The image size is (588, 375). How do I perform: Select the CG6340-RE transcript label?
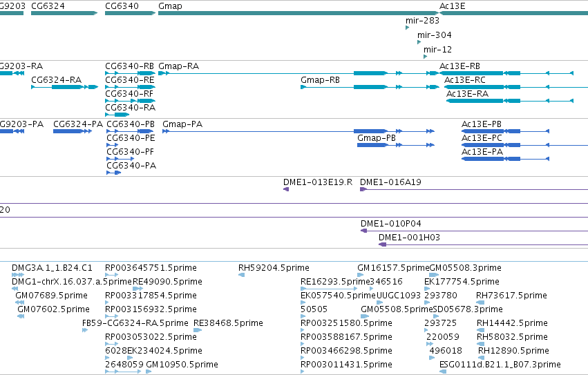click(129, 80)
